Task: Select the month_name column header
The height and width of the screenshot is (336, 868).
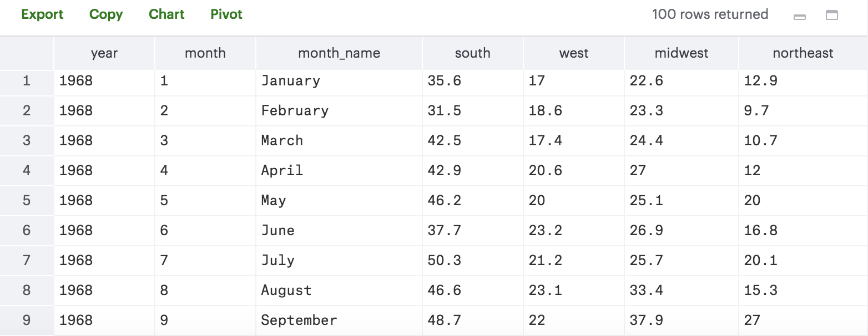Action: [x=339, y=53]
